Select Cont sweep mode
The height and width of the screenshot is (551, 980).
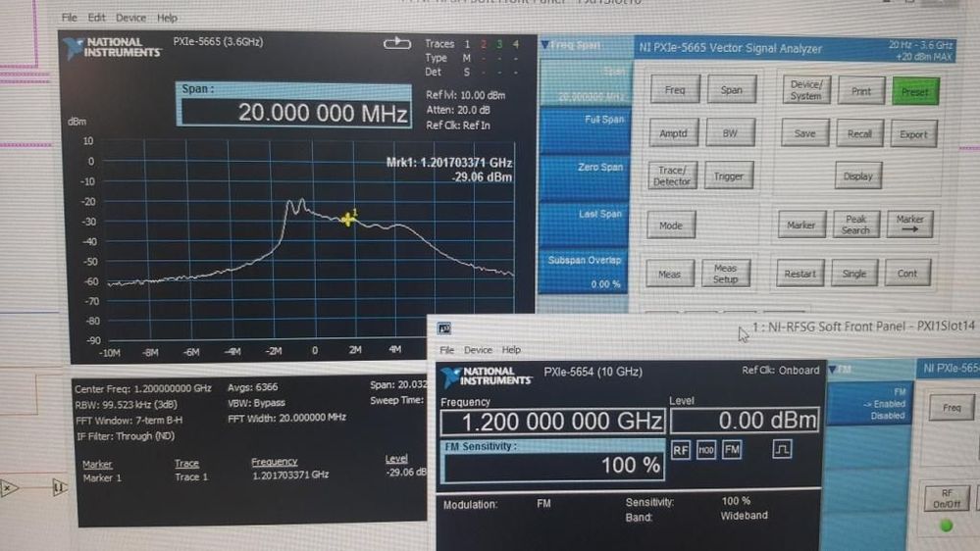click(907, 273)
